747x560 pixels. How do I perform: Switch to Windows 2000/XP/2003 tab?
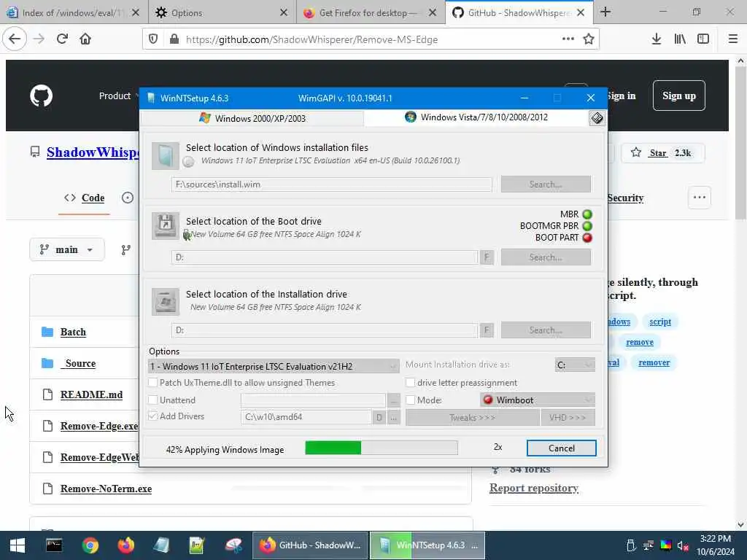(x=252, y=118)
